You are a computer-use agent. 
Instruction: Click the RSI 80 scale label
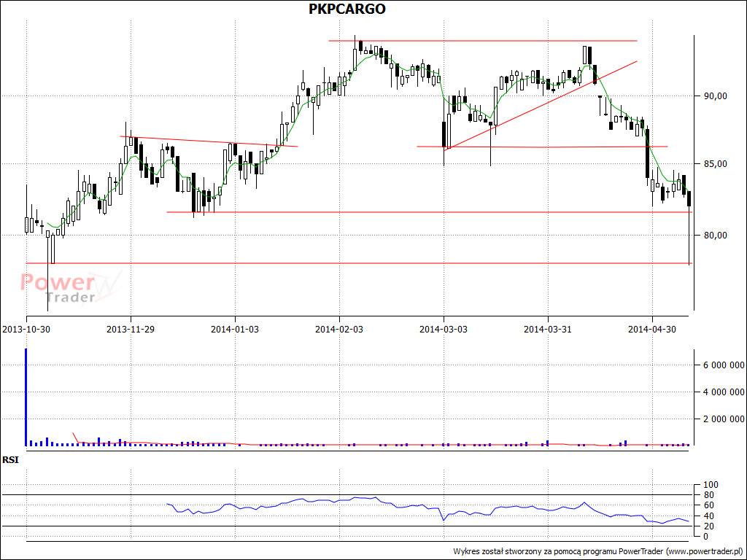(x=708, y=495)
